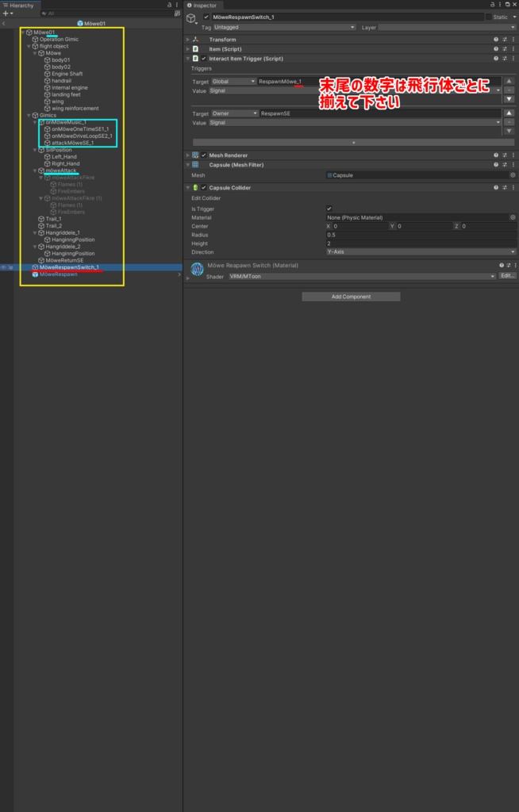Click the plus button to add a trigger

coord(354,143)
